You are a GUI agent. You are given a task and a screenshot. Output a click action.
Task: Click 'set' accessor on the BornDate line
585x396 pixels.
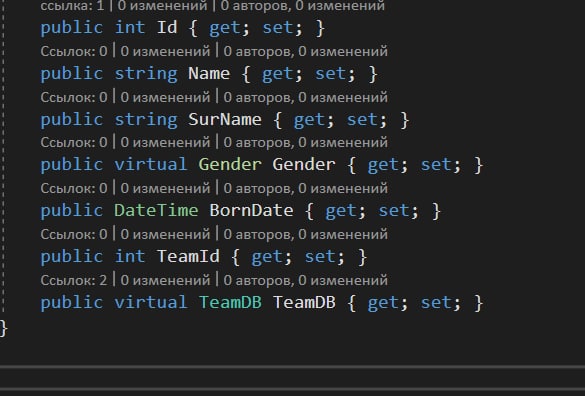[x=394, y=210]
